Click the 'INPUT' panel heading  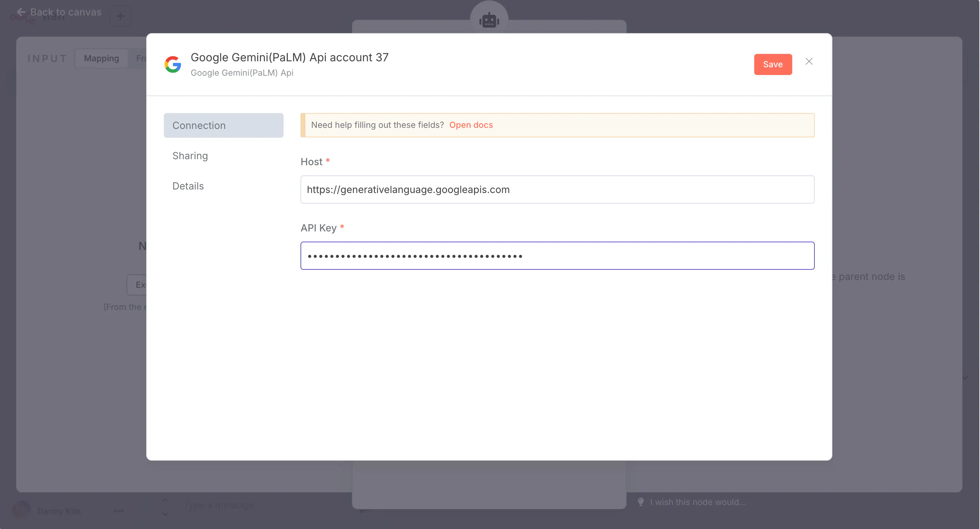(47, 58)
